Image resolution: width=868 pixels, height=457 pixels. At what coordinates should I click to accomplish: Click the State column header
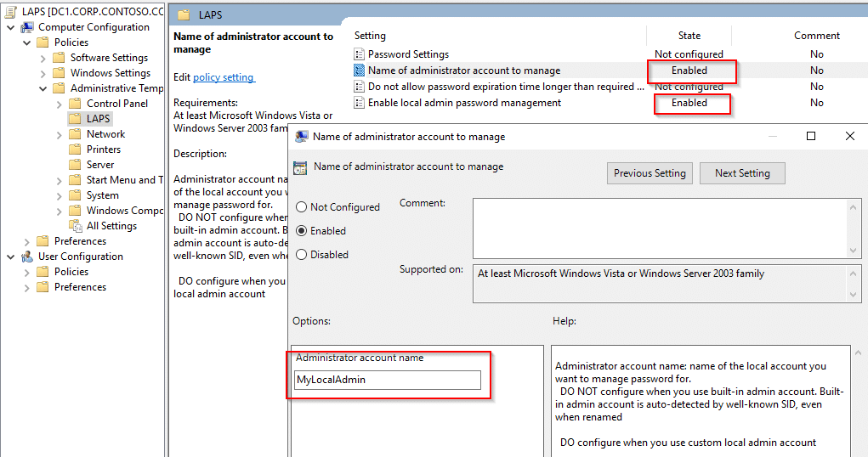(689, 36)
